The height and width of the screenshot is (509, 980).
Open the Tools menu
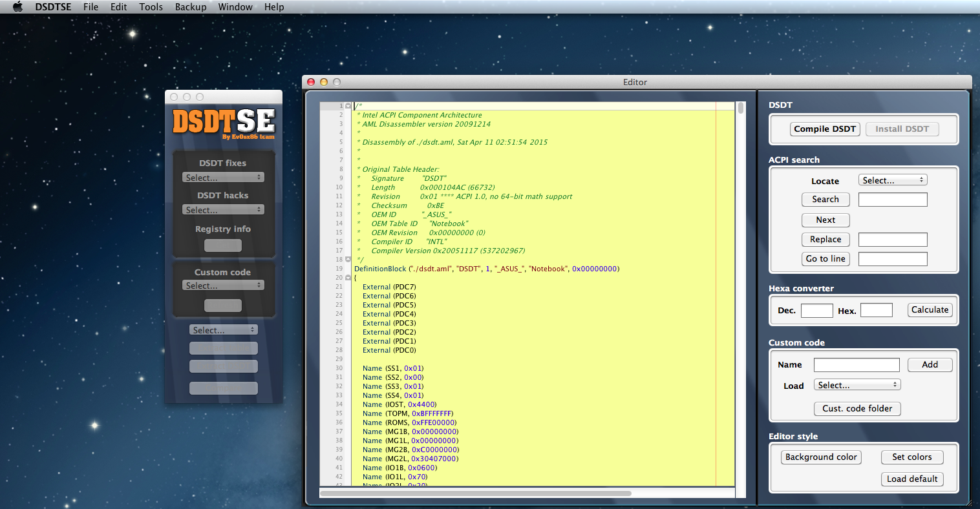tap(151, 6)
